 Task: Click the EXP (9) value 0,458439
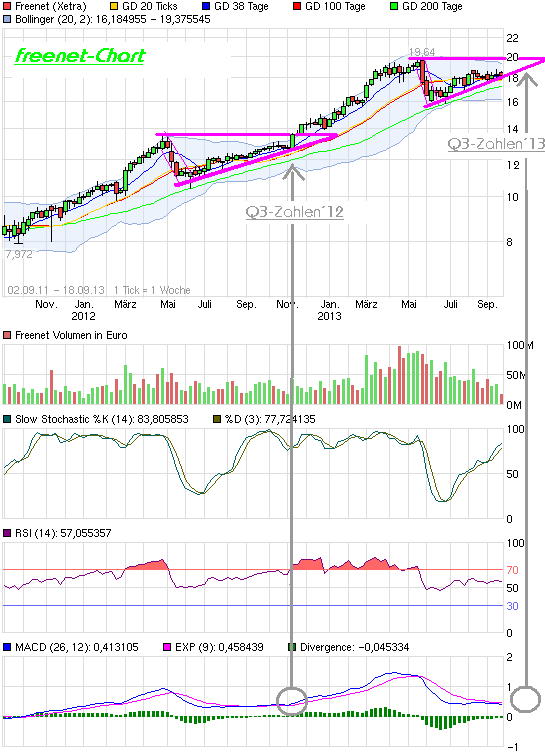coord(241,647)
